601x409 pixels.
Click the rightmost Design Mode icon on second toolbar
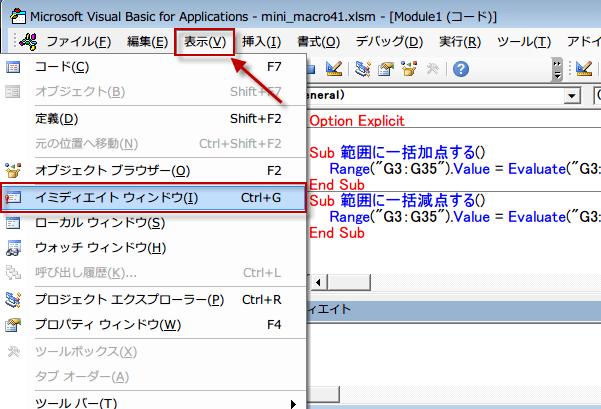(x=584, y=69)
